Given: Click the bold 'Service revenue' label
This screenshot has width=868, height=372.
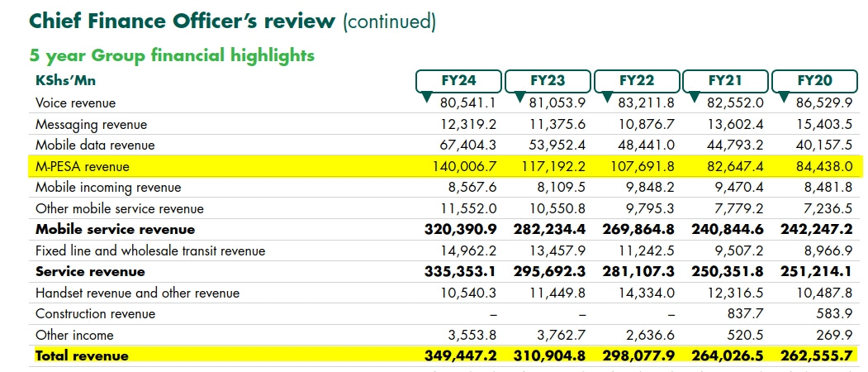Looking at the screenshot, I should 90,272.
